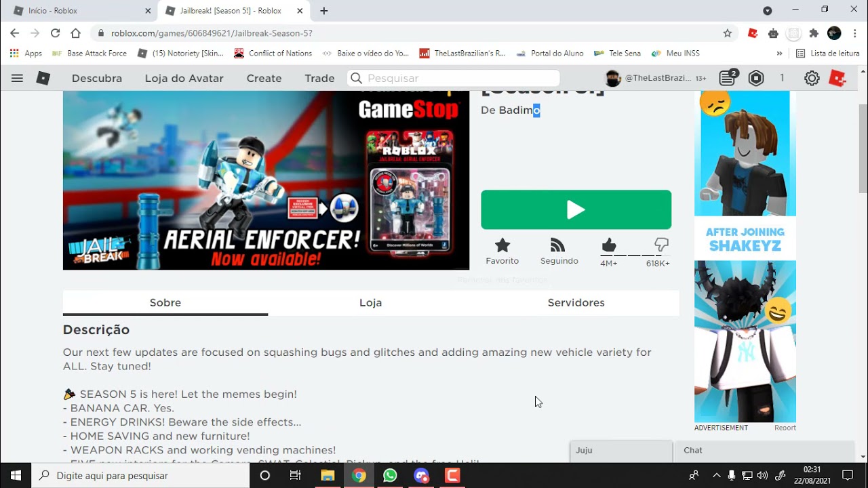Open the Chrome three-dot menu
This screenshot has height=488, width=868.
pyautogui.click(x=854, y=33)
